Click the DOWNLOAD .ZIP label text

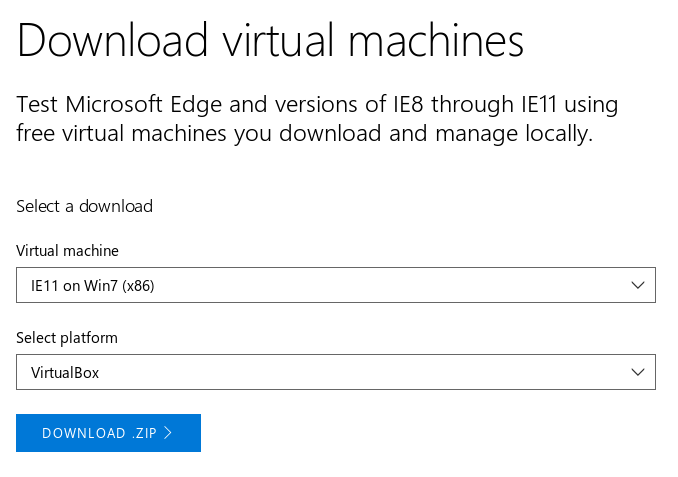[x=99, y=433]
